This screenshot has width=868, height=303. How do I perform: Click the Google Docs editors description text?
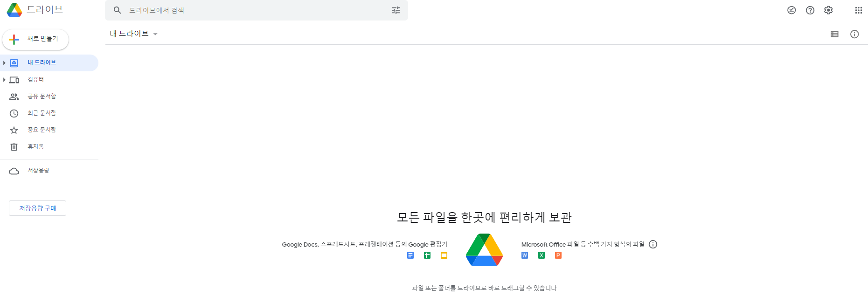[x=364, y=244]
